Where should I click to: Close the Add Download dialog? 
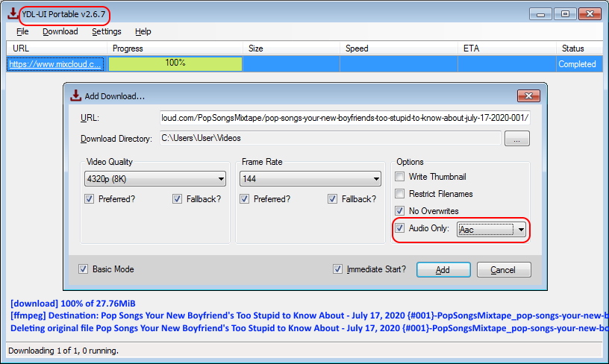tap(528, 96)
